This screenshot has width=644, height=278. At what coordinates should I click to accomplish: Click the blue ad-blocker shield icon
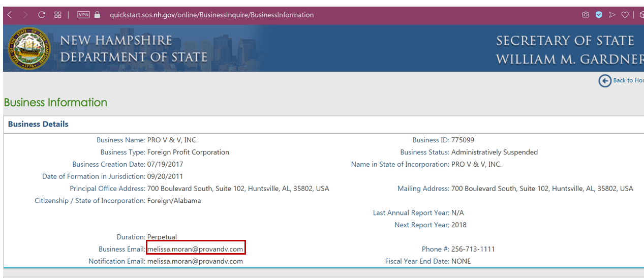coord(599,15)
